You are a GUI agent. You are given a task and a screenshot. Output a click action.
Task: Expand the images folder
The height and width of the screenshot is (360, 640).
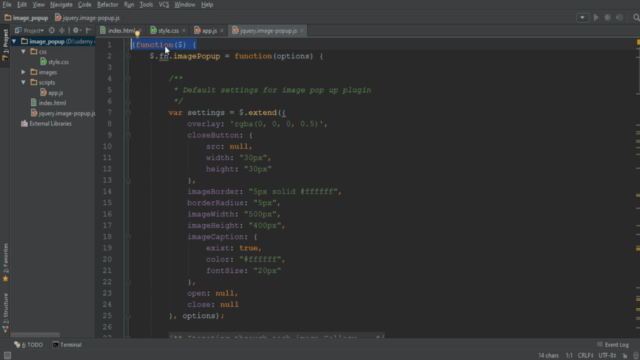pos(24,72)
